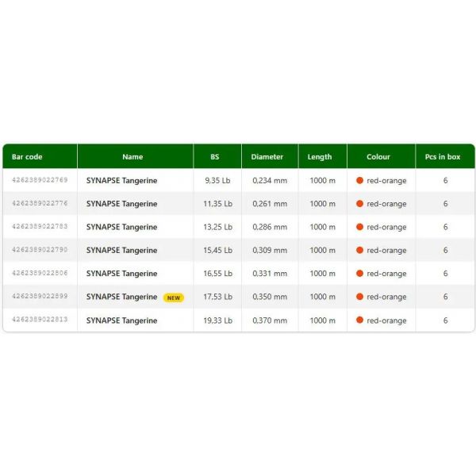Select bar code 4262389022776
476x476 pixels.
tap(40, 203)
